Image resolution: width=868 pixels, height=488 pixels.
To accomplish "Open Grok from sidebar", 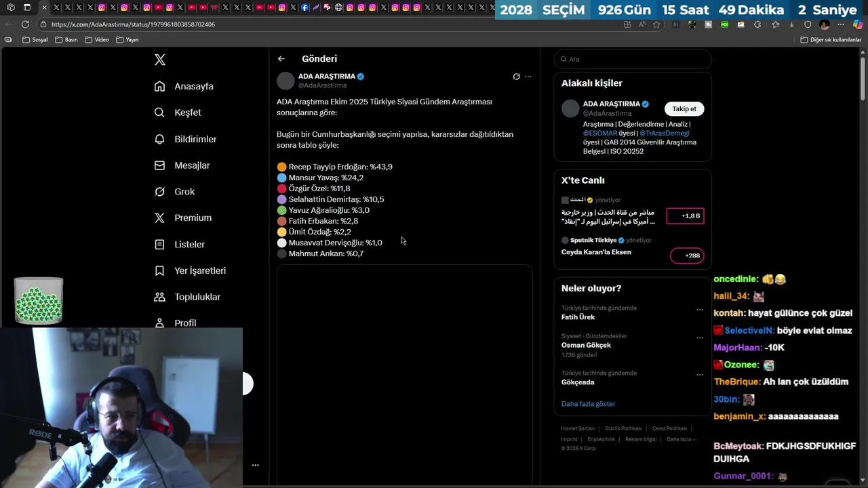I will point(175,192).
